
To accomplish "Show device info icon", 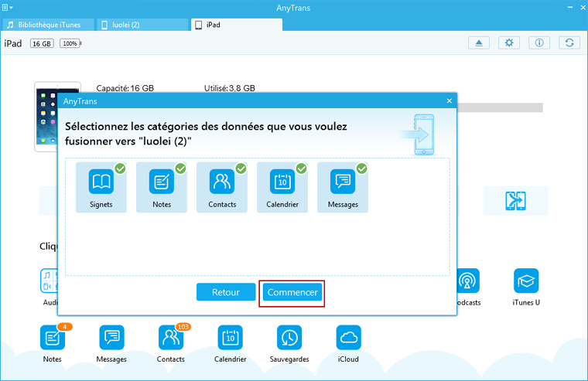I will [539, 43].
